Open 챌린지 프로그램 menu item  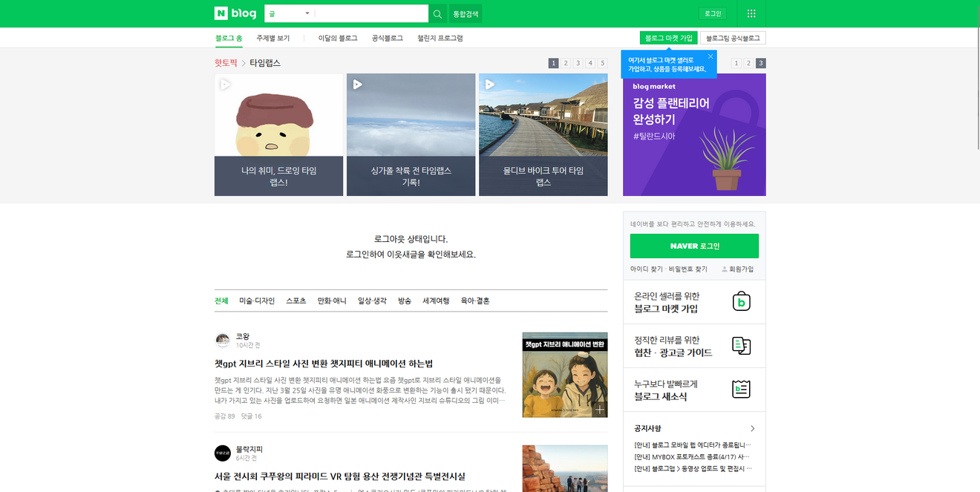[440, 38]
